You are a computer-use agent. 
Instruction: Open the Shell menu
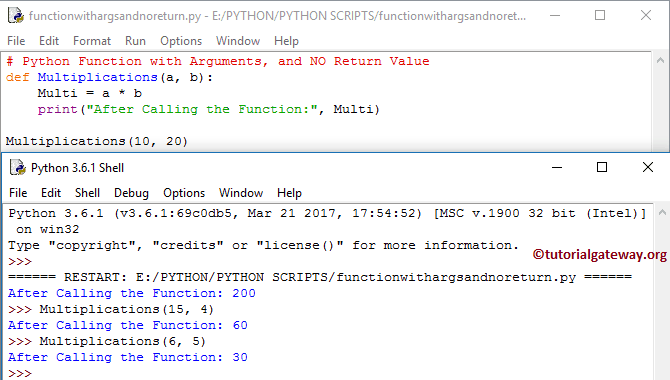(x=87, y=193)
